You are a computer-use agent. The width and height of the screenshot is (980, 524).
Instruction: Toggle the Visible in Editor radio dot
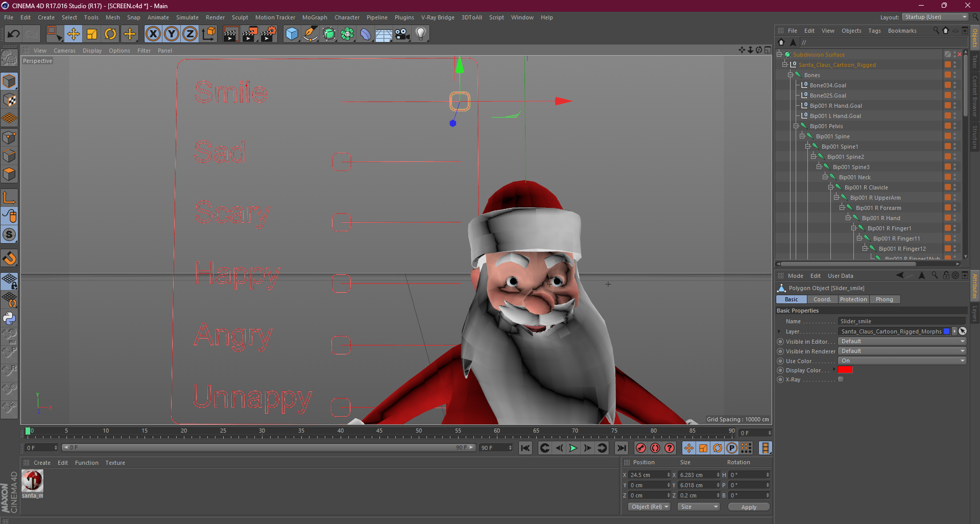(x=780, y=342)
